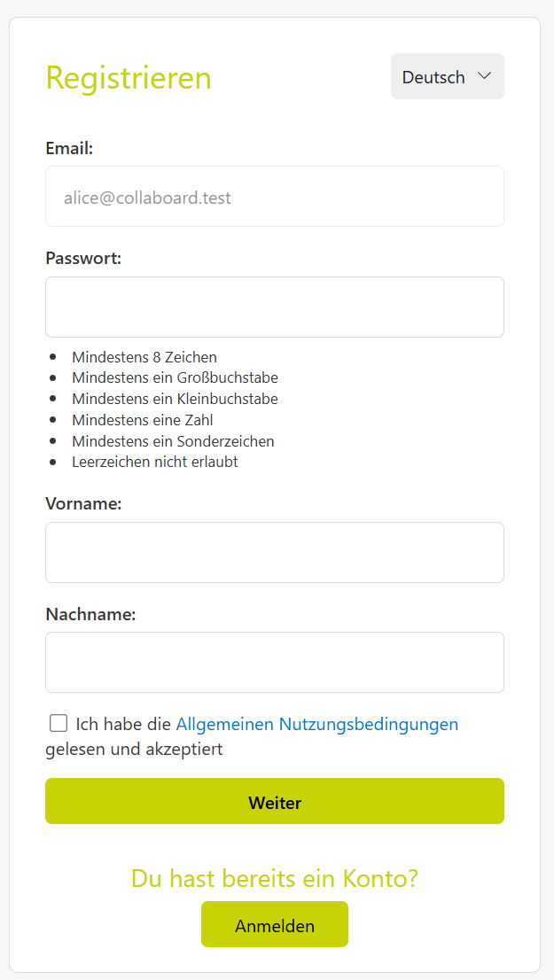
Task: Click 'Du hast bereits ein Konto?' text
Action: click(275, 878)
